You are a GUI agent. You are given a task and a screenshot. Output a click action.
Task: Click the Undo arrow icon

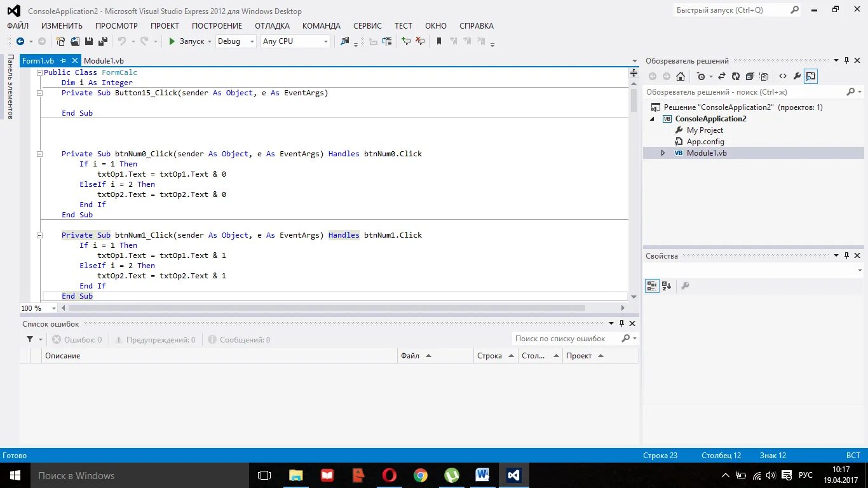[121, 41]
